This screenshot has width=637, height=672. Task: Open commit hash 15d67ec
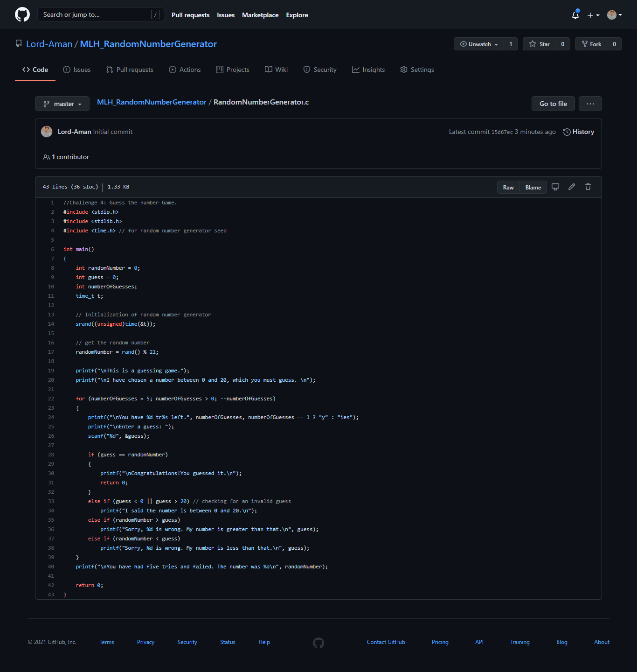pyautogui.click(x=502, y=132)
